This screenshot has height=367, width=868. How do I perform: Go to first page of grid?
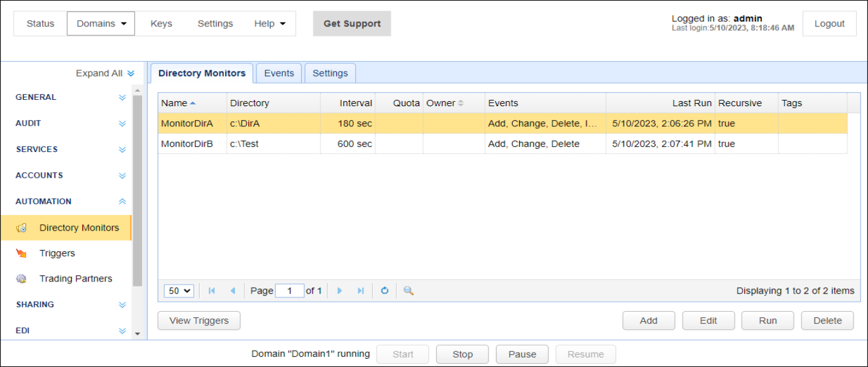click(212, 291)
